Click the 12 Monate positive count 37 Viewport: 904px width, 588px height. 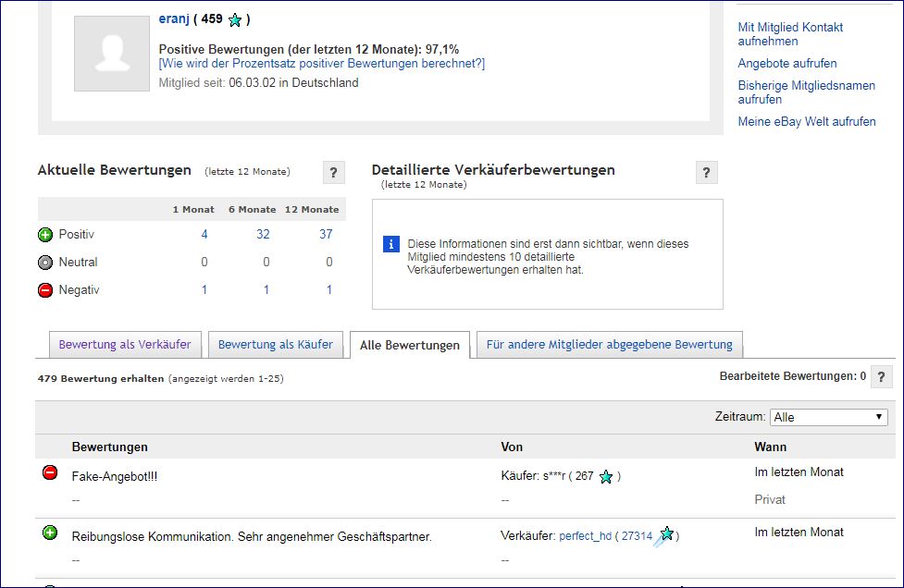coord(326,235)
